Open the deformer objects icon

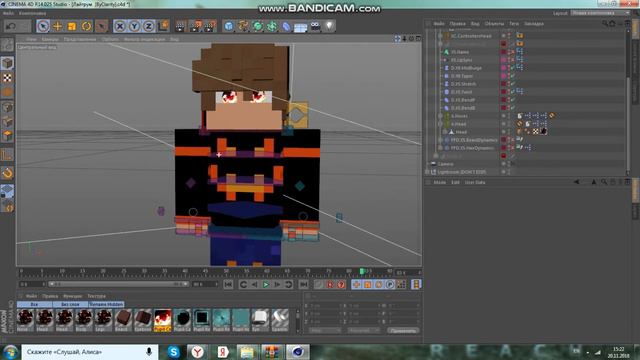pyautogui.click(x=286, y=27)
